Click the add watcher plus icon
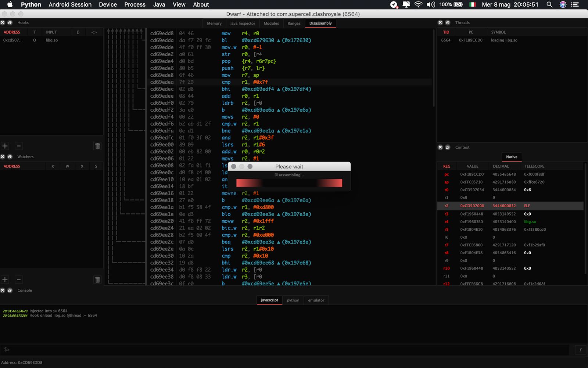Image resolution: width=588 pixels, height=368 pixels. click(5, 279)
